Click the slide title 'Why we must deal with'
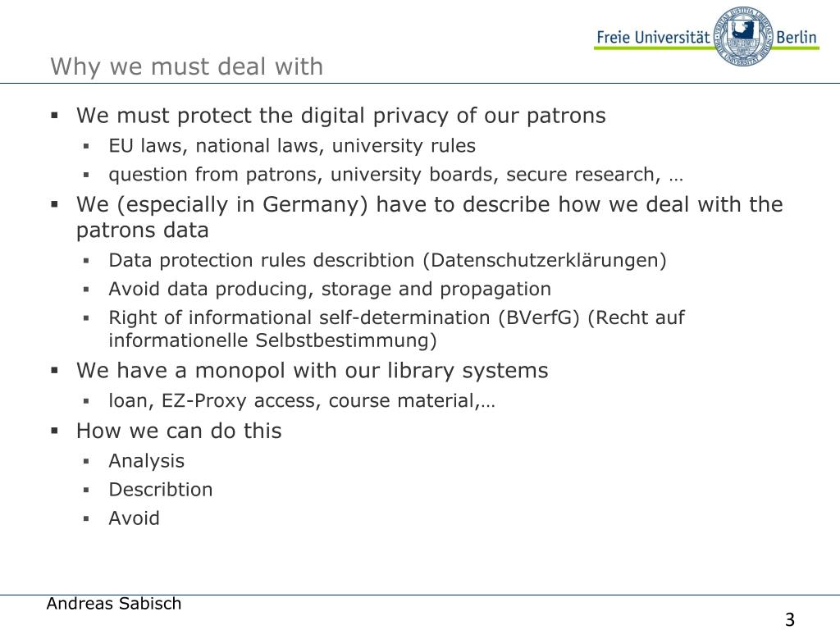The height and width of the screenshot is (630, 840). coord(186,67)
